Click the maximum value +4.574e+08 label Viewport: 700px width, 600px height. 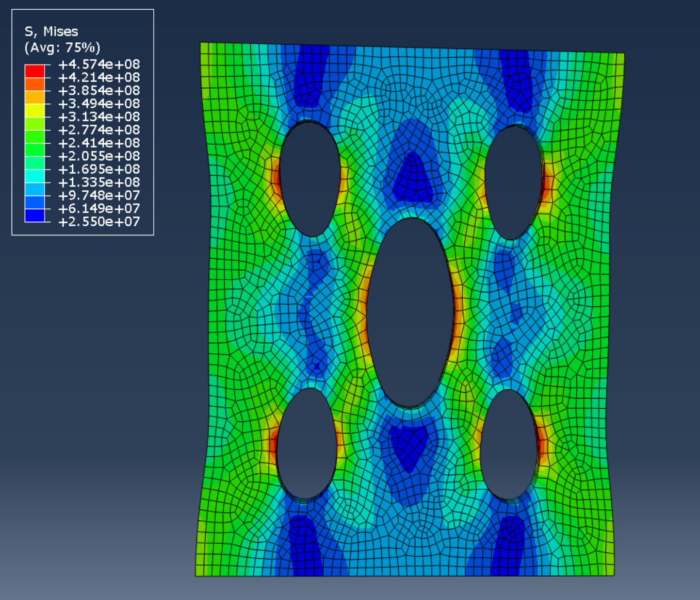click(x=99, y=64)
